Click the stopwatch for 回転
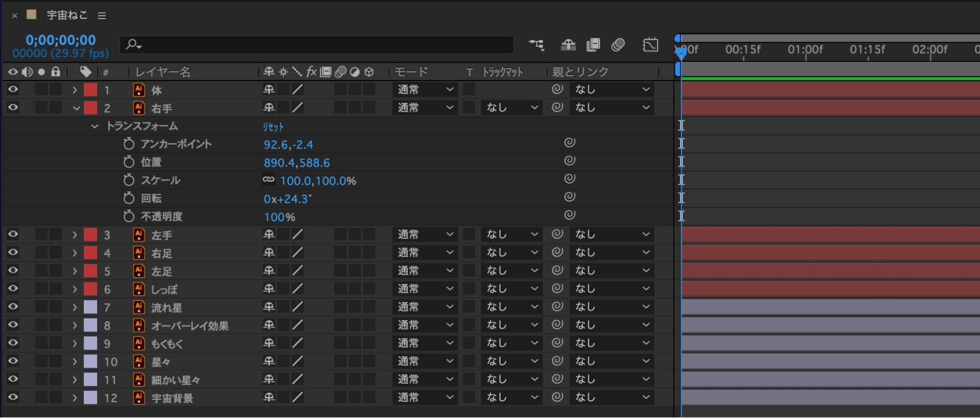The image size is (980, 418). pyautogui.click(x=129, y=198)
